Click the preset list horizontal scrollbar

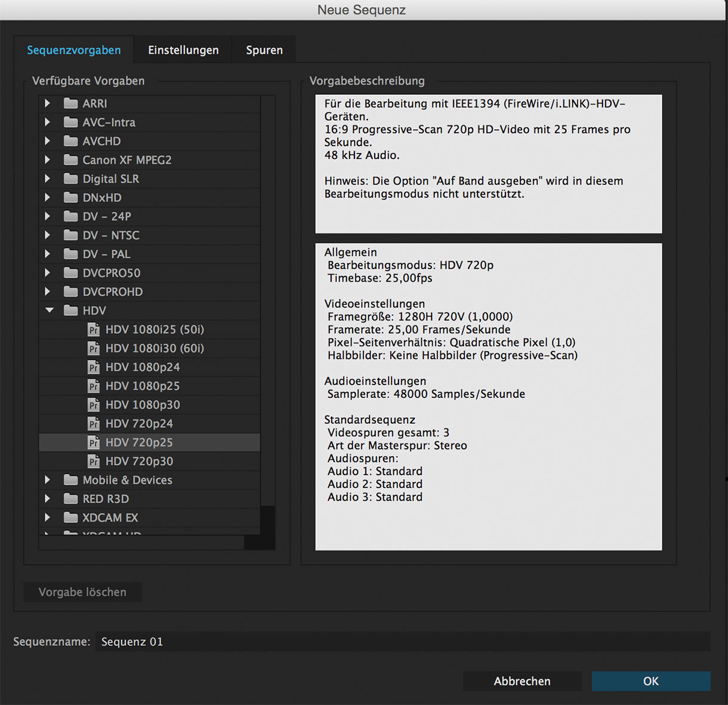(141, 542)
